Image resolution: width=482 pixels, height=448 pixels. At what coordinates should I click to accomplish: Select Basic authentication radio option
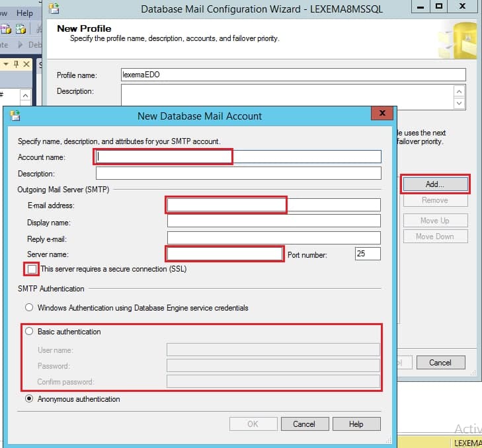point(29,331)
